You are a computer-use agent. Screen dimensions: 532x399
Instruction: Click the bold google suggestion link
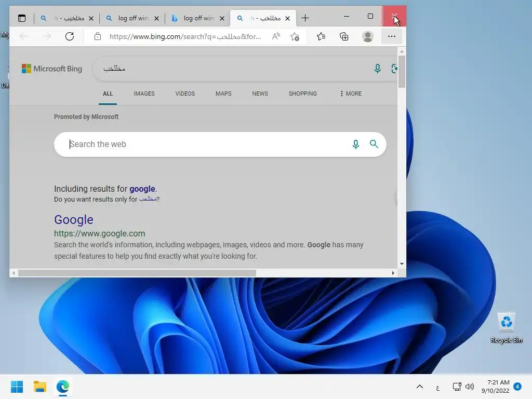pos(142,189)
